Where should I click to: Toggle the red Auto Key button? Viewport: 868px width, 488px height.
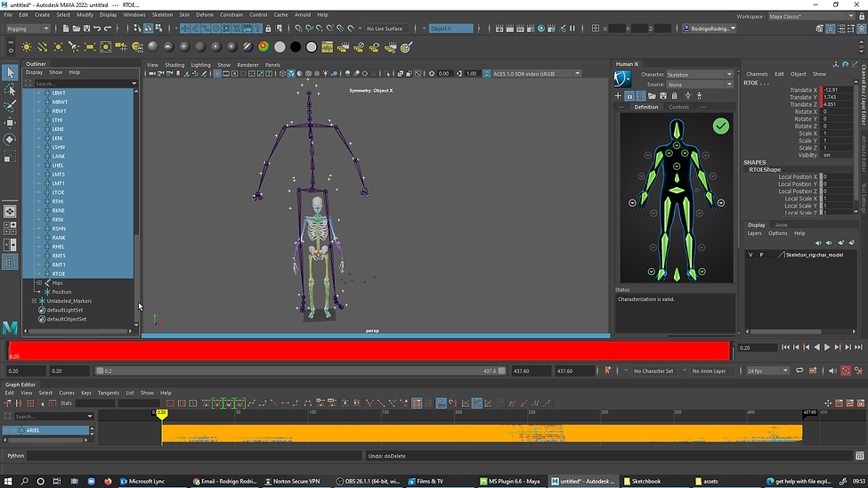[x=846, y=370]
